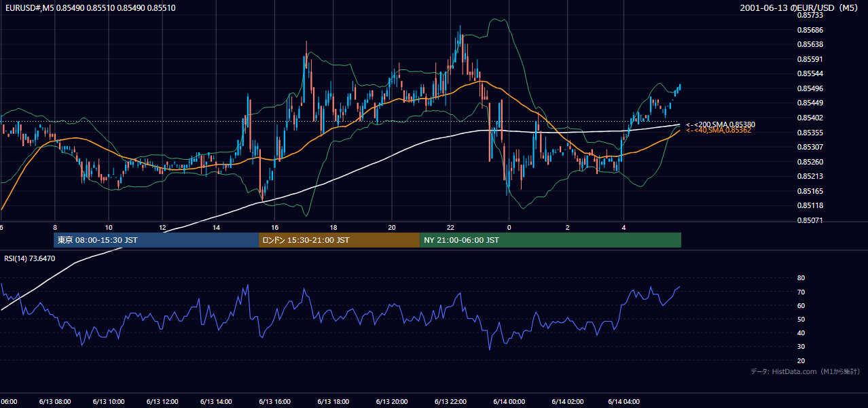
Task: Click price axis value 0.85213
Action: click(x=810, y=176)
